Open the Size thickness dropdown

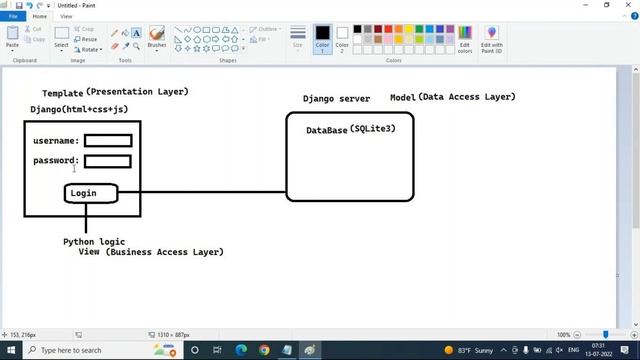point(298,37)
